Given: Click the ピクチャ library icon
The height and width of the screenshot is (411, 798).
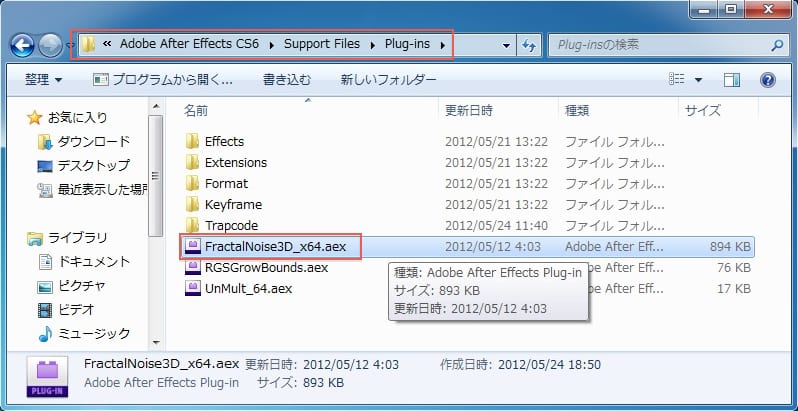Looking at the screenshot, I should [45, 286].
